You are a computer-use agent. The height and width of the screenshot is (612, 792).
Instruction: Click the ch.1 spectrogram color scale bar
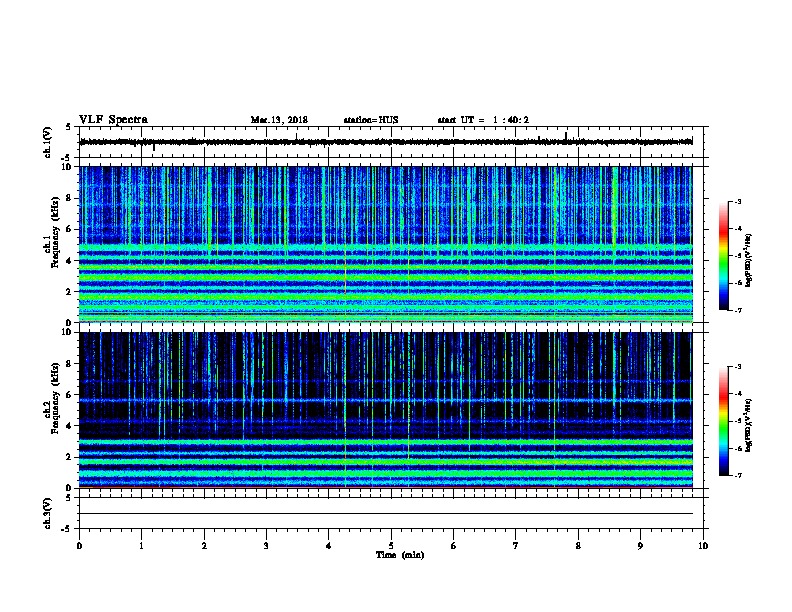(x=724, y=256)
